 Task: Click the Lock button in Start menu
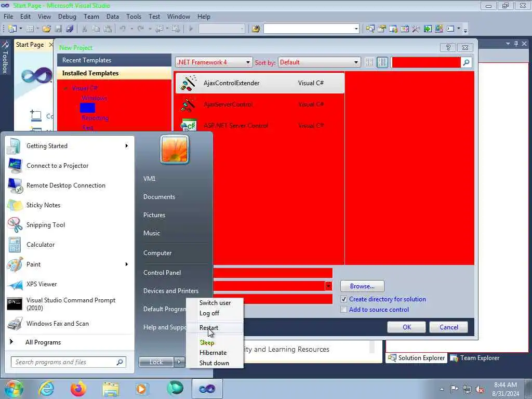[156, 362]
